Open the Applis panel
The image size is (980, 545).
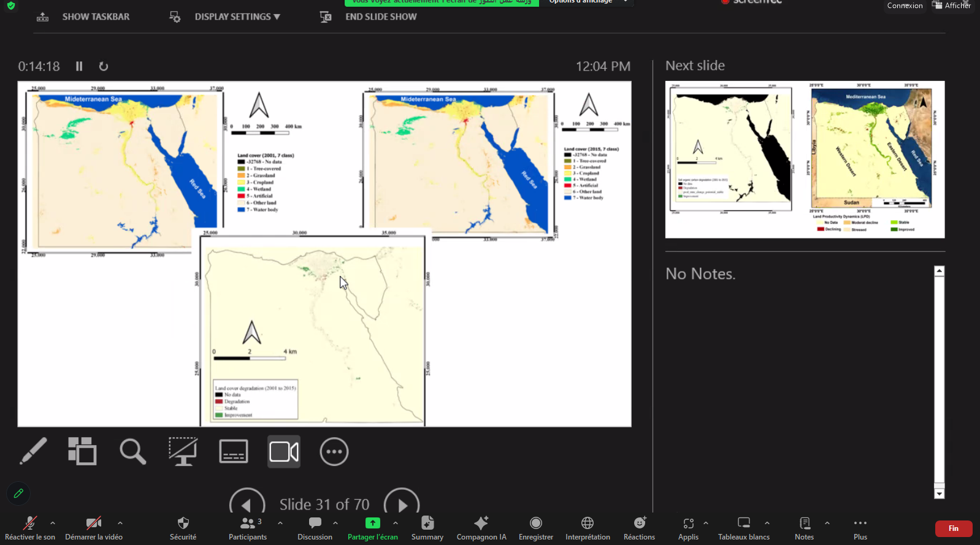[688, 528]
